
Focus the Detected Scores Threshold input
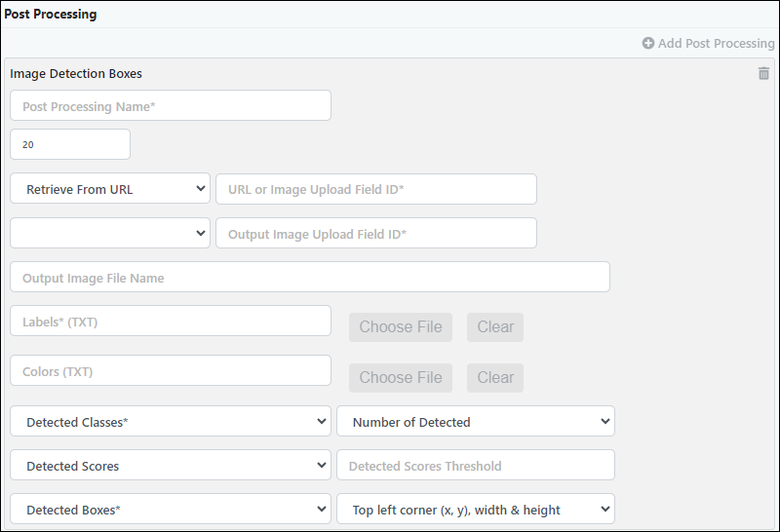point(476,465)
